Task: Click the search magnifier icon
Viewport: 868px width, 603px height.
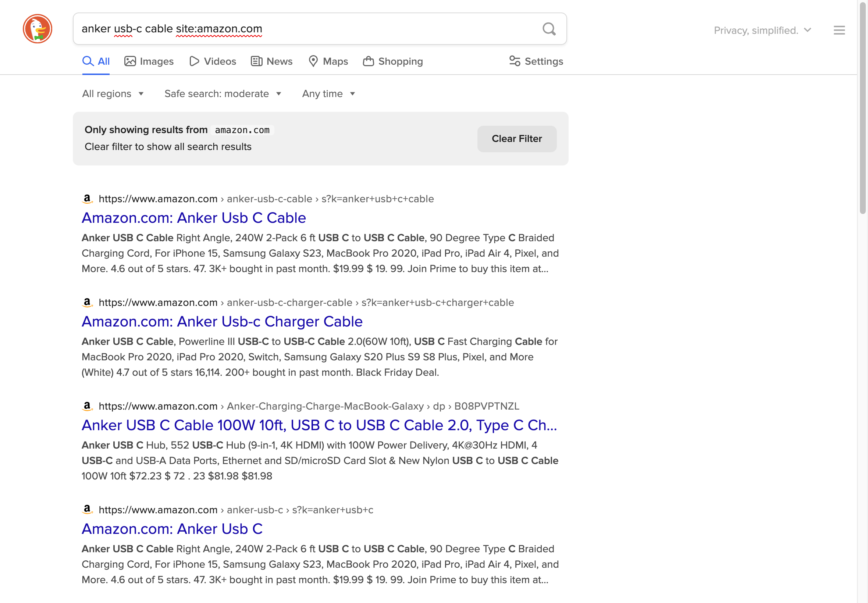Action: click(x=549, y=29)
